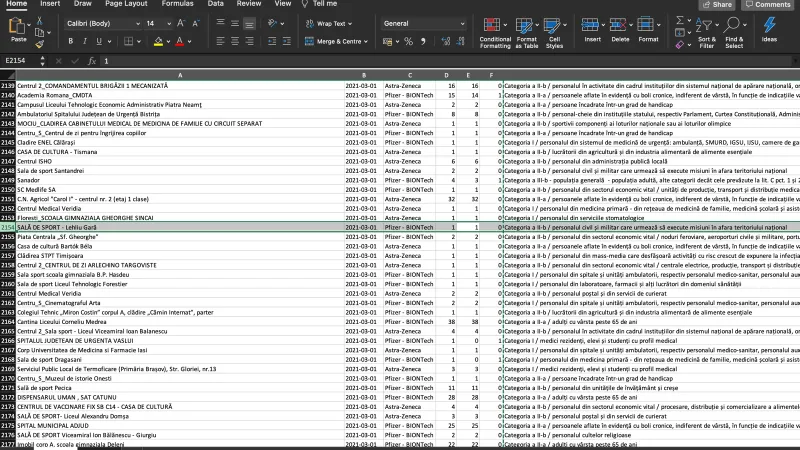
Task: Apply the yellow fill colour
Action: tap(158, 41)
